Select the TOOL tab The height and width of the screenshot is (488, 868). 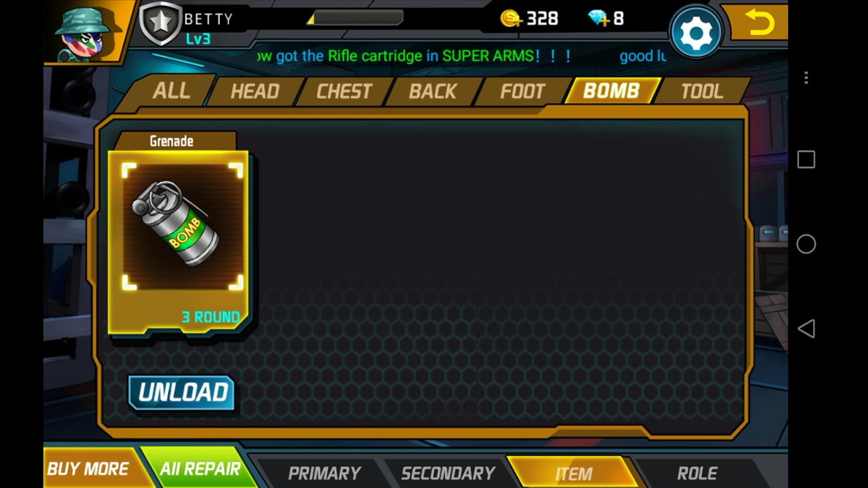[x=702, y=91]
